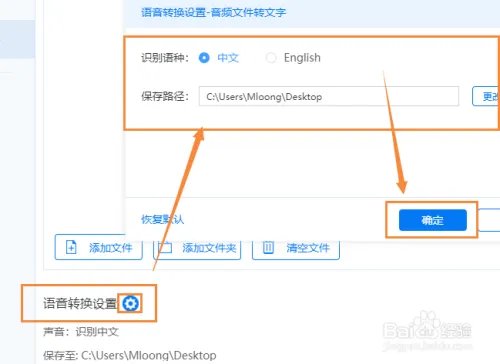Viewport: 500px width, 364px height.
Task: Open voice conversion settings gear icon
Action: [x=130, y=303]
